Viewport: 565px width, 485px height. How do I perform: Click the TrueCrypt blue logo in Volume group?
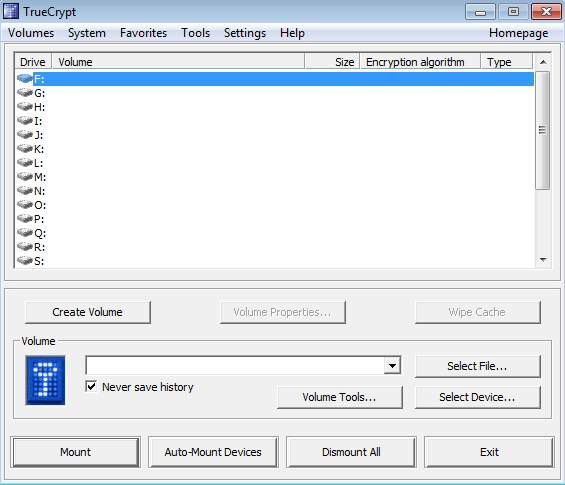tap(45, 380)
